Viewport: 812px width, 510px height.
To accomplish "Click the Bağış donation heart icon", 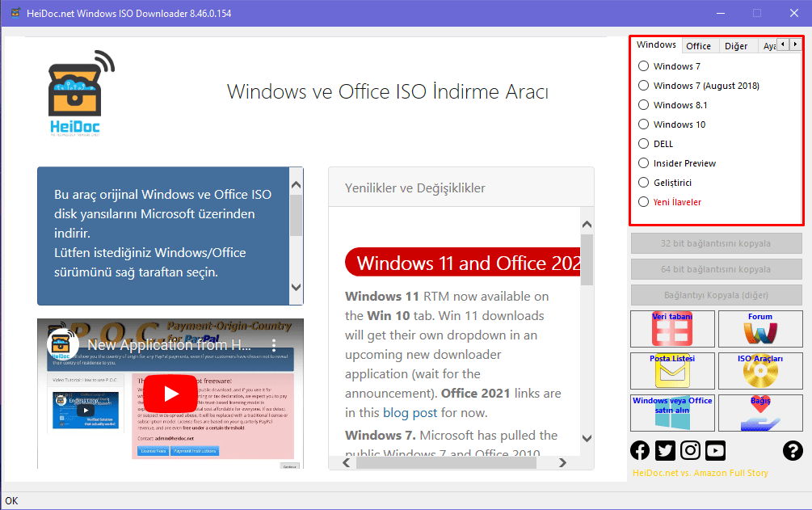I will pos(760,413).
